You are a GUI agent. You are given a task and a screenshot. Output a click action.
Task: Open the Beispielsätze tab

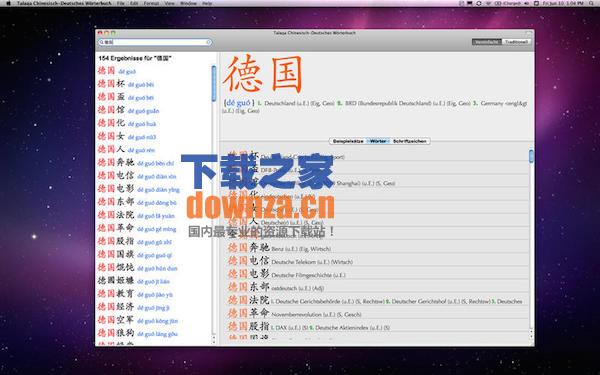(348, 141)
